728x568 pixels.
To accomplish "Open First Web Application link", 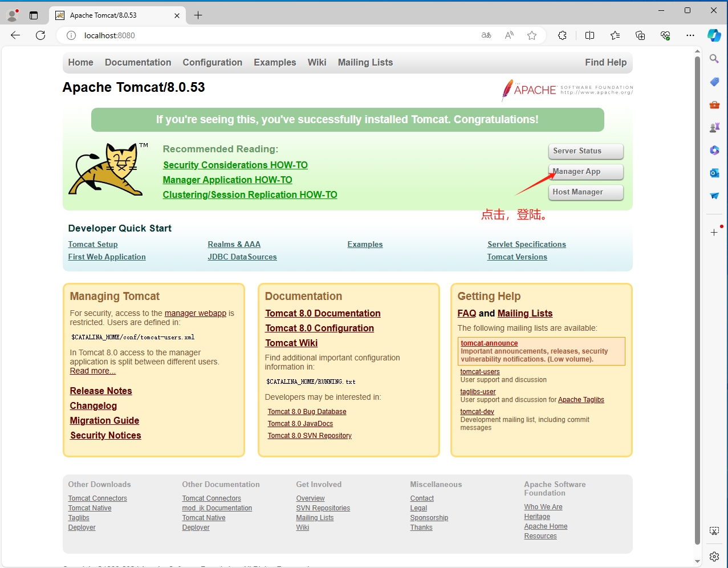I will [x=107, y=257].
